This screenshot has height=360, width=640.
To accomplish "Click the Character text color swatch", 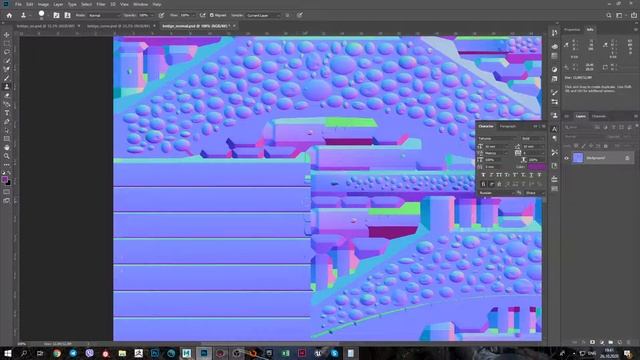I will (536, 167).
